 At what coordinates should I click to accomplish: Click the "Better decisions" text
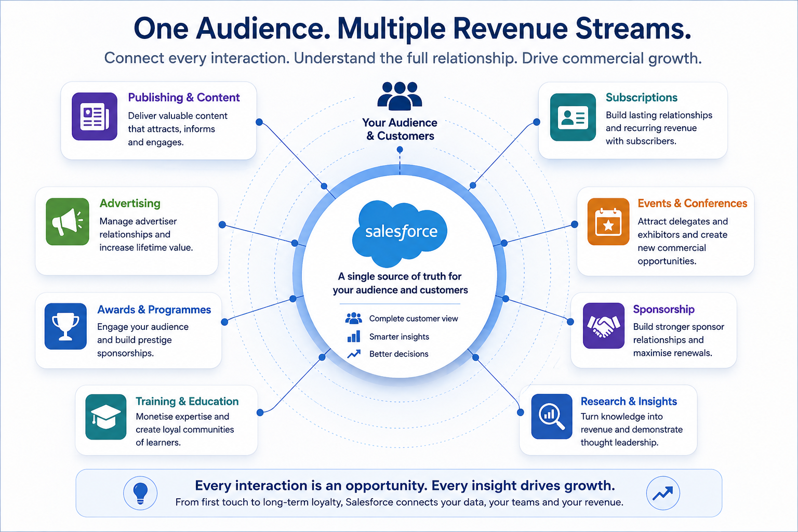(399, 354)
